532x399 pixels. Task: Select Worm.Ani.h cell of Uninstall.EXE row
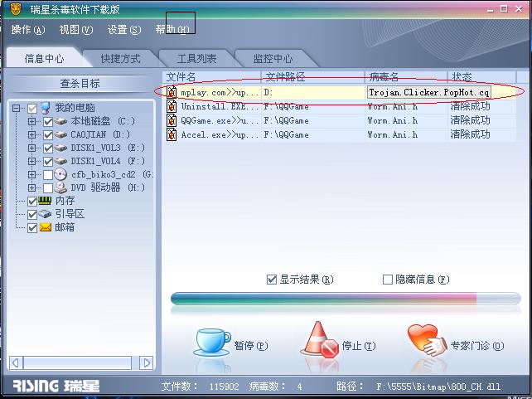pos(393,107)
